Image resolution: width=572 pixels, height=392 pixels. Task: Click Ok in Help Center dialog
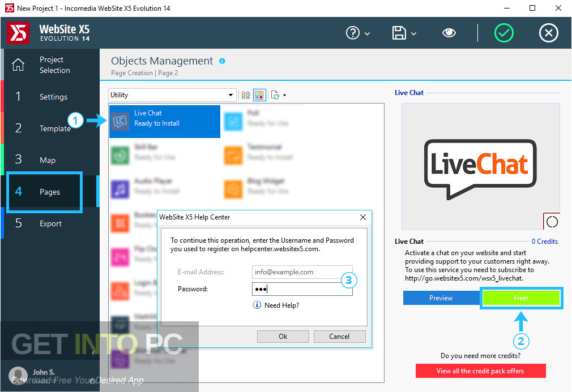(x=283, y=336)
